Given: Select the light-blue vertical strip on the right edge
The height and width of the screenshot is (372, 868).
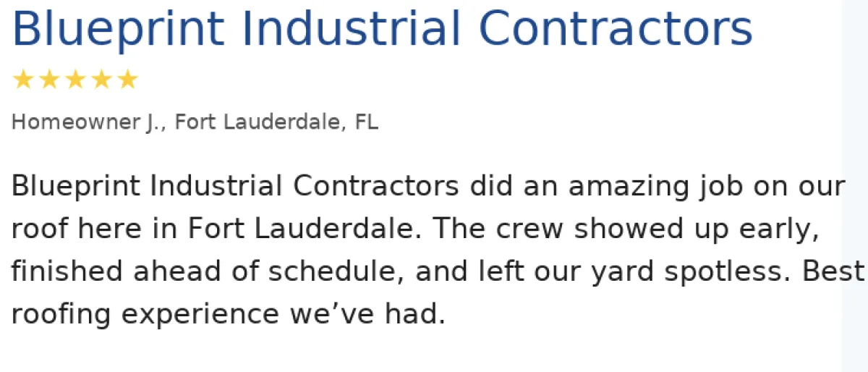Looking at the screenshot, I should 855,186.
